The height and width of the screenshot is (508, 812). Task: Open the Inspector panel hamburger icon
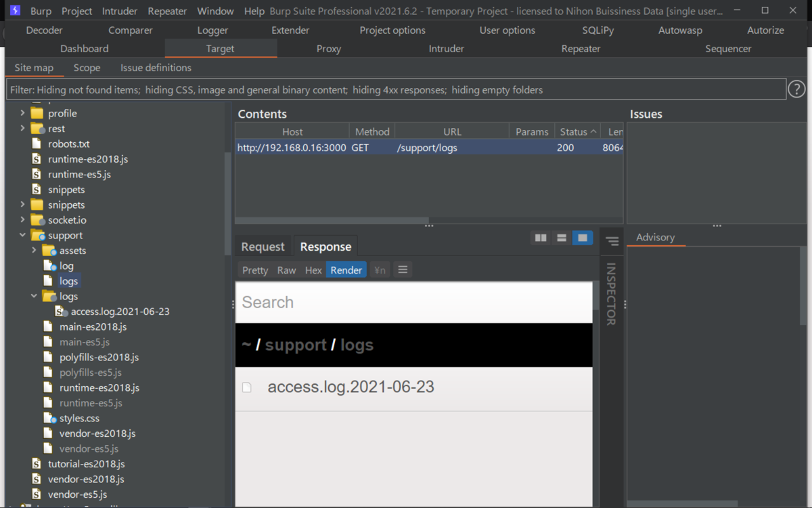[x=612, y=240]
